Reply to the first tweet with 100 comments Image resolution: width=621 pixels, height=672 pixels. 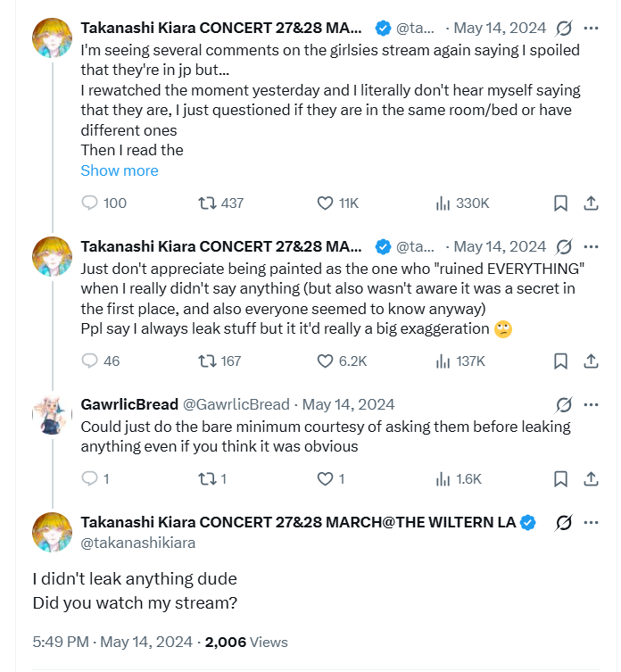(89, 203)
